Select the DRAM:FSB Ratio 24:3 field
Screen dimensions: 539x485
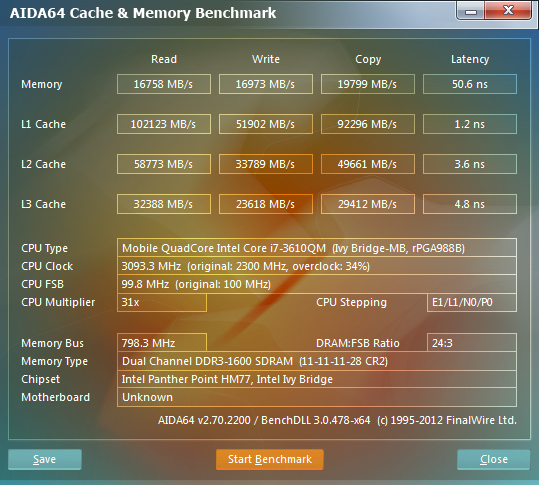pyautogui.click(x=472, y=343)
